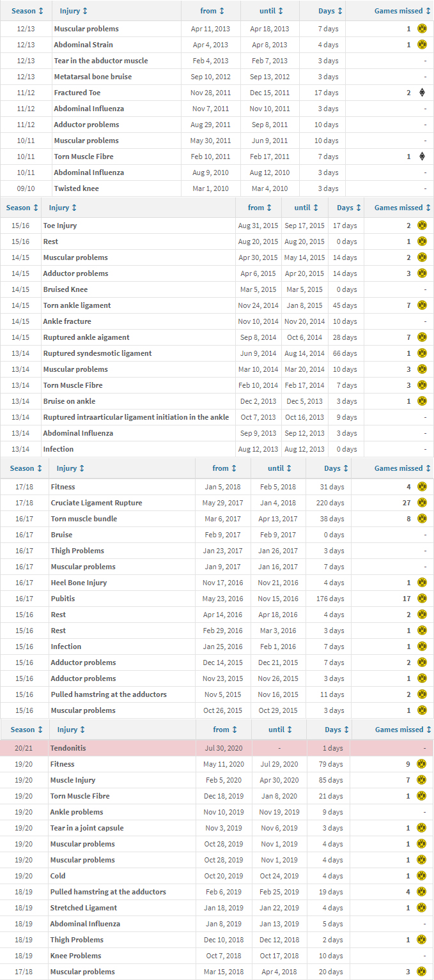Sort by Season header above Tendonitis row
Screen dimensions: 434x980
pos(27,730)
